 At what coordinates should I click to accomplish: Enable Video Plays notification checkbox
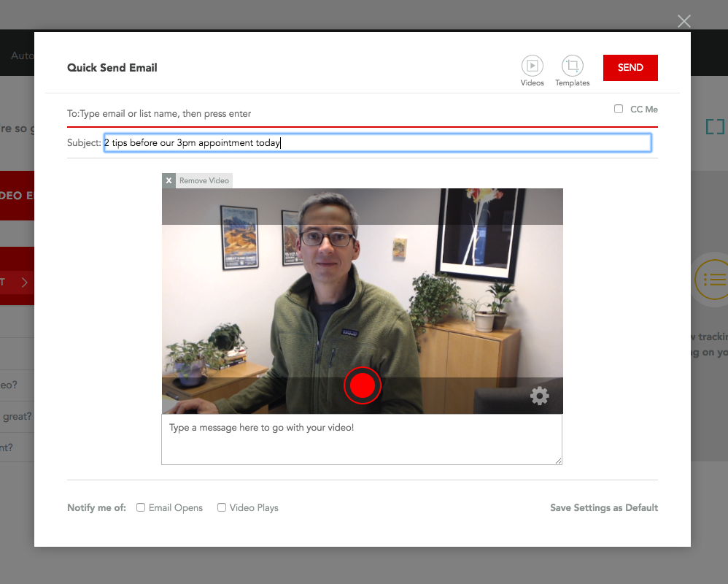pyautogui.click(x=222, y=507)
